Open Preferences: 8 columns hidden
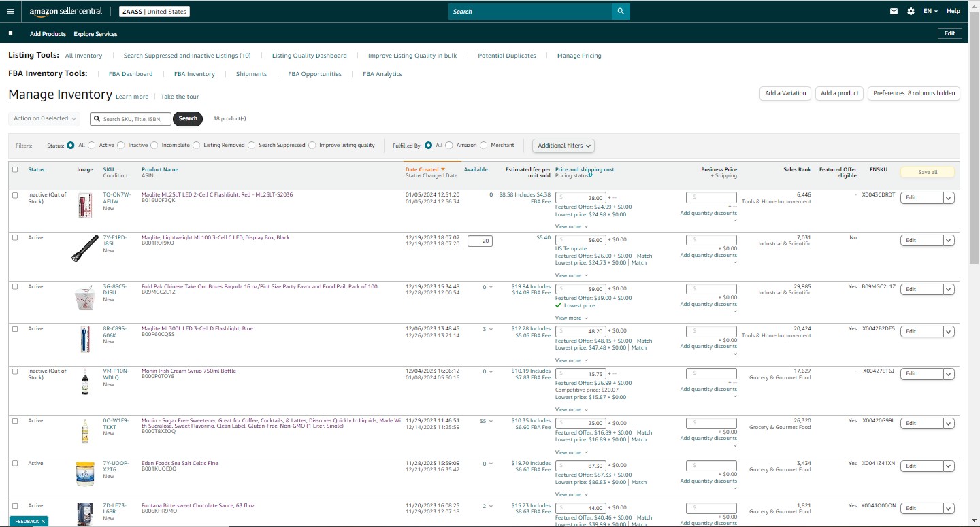980x527 pixels. [x=914, y=93]
